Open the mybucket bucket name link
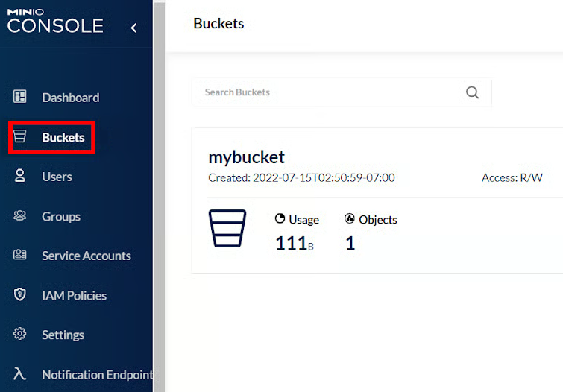 (x=246, y=157)
